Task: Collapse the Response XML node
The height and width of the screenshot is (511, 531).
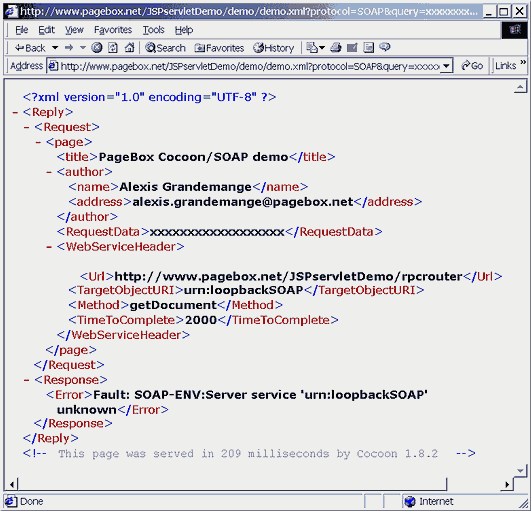Action: (x=27, y=380)
